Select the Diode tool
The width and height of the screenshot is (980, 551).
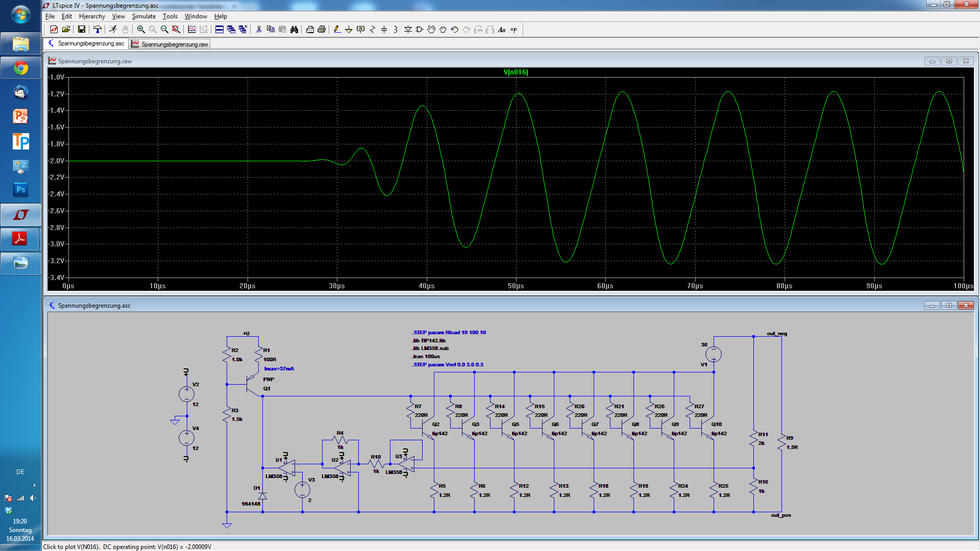click(408, 30)
